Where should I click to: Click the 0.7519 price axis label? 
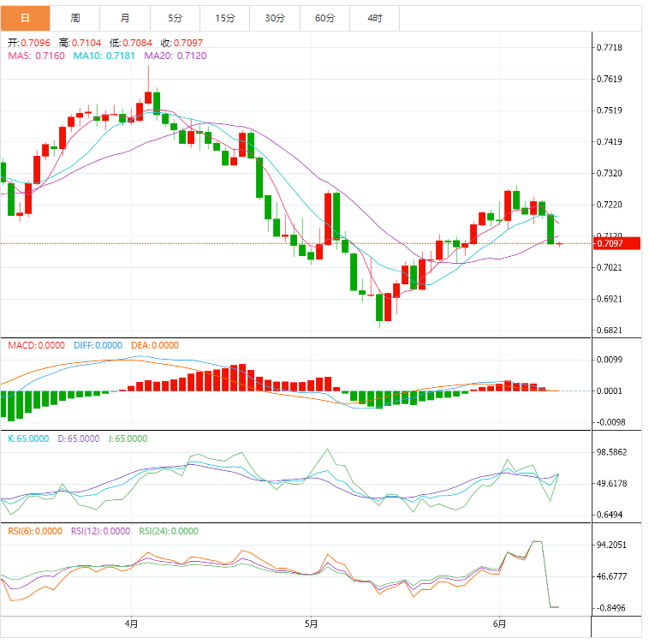point(609,110)
